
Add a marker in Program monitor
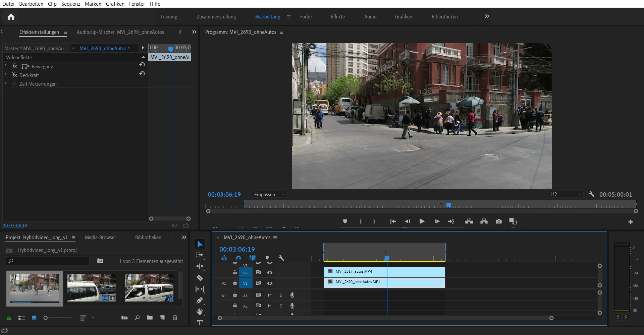[345, 221]
